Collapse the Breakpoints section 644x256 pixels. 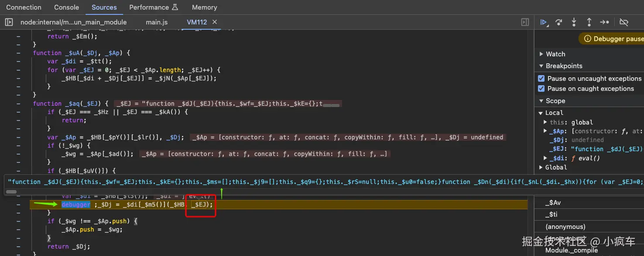[541, 66]
